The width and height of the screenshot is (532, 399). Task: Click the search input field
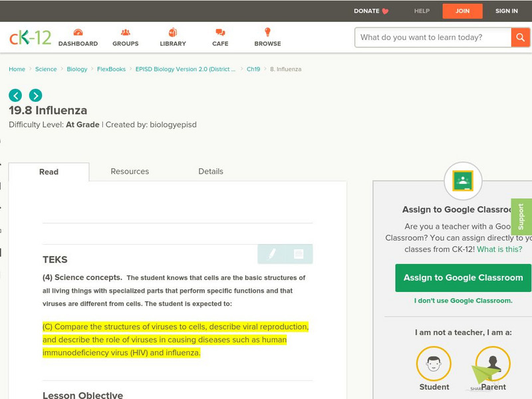click(432, 37)
